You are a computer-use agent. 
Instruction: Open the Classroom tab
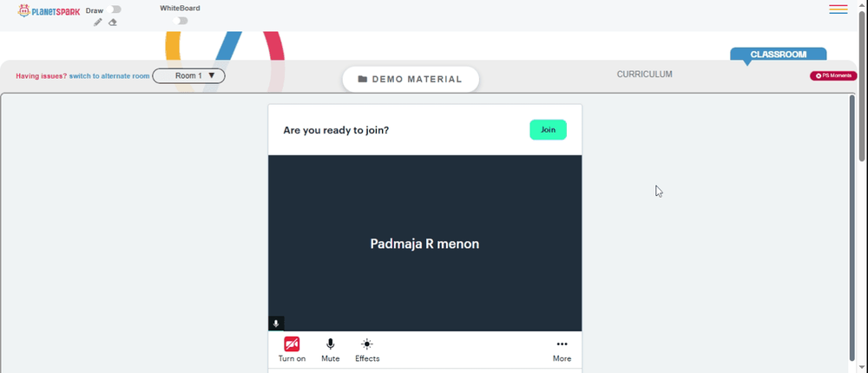tap(778, 55)
